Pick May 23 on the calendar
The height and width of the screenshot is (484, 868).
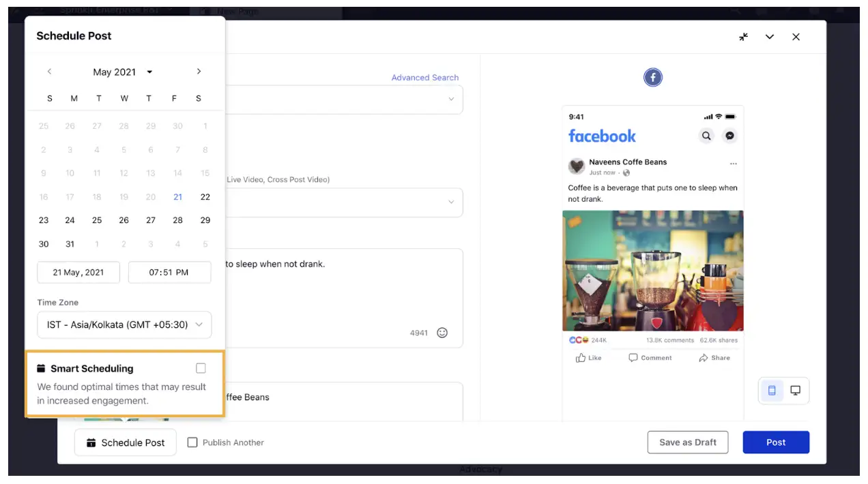(x=44, y=220)
